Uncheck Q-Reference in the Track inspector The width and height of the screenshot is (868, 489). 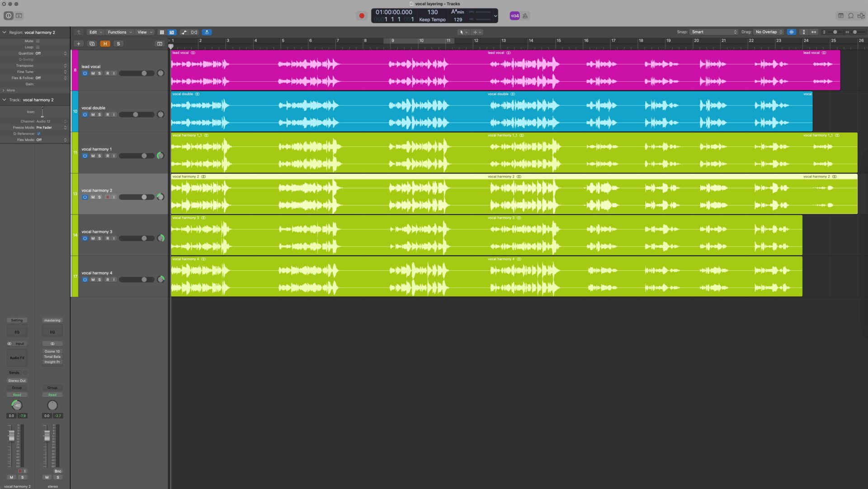coord(38,133)
